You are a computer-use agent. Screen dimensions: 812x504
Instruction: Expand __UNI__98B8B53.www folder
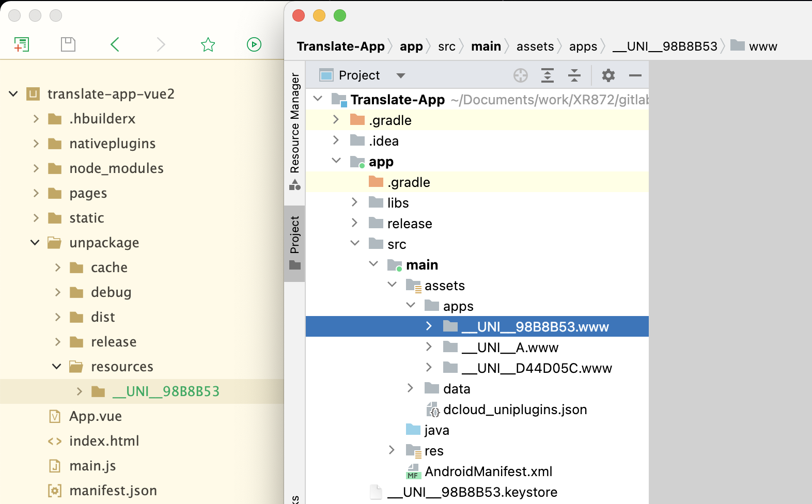point(429,326)
